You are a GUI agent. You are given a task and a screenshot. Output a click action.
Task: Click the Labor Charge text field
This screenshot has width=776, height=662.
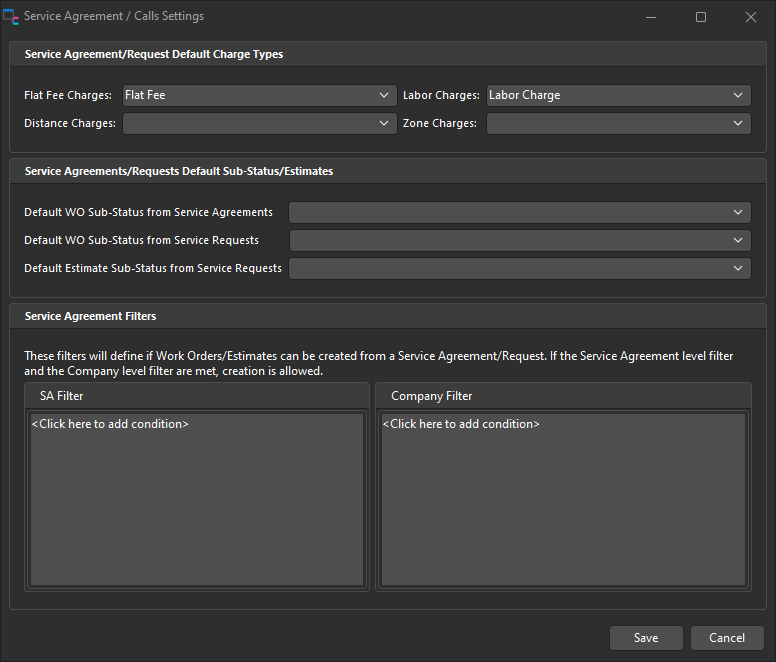(x=605, y=96)
